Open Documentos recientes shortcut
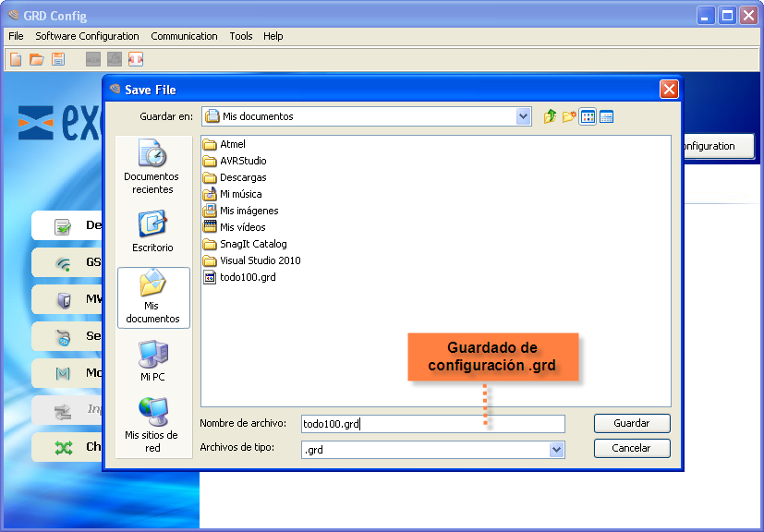764x532 pixels. [152, 167]
